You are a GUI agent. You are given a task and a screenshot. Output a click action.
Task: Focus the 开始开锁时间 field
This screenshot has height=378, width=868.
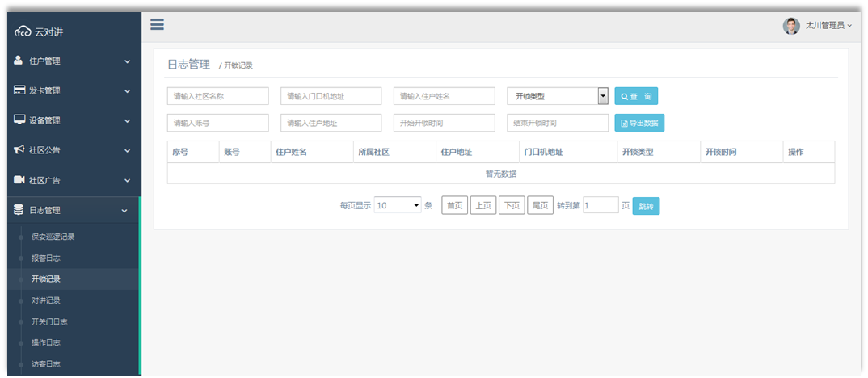pyautogui.click(x=444, y=123)
